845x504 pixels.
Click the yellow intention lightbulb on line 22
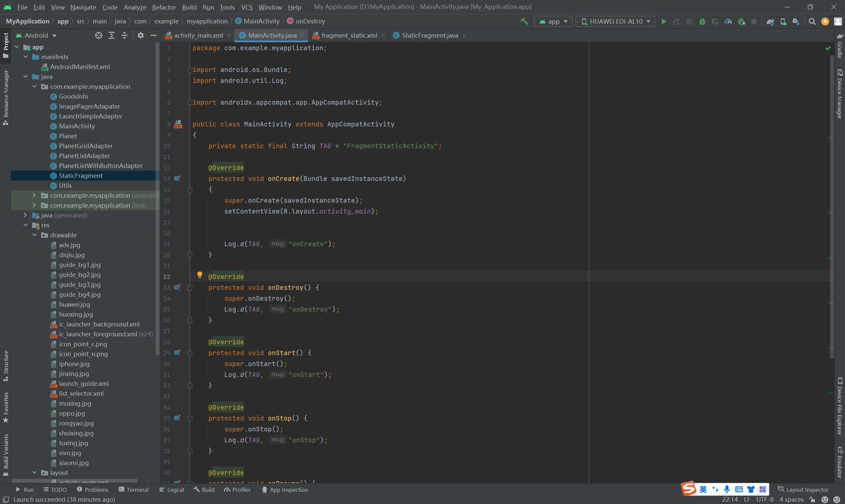(x=200, y=275)
